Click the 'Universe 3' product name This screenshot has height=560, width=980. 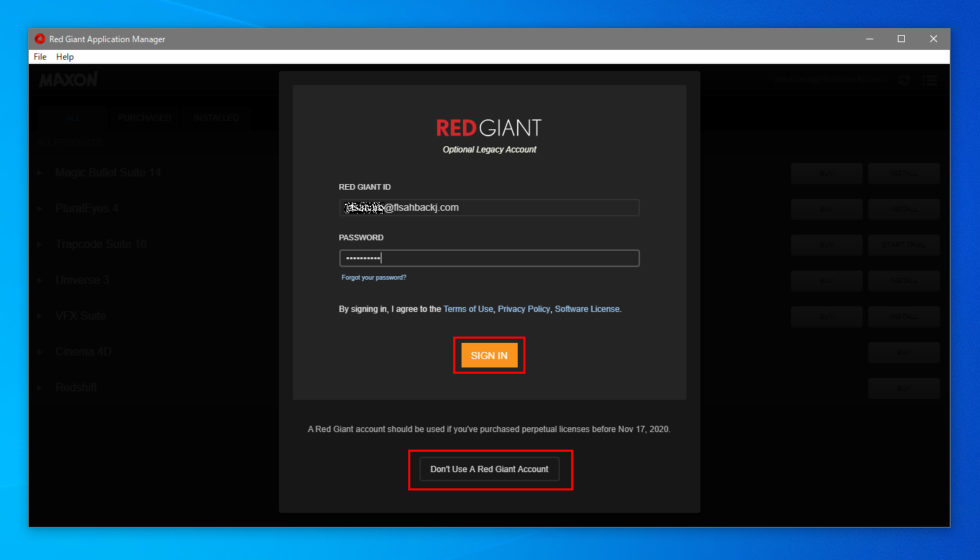82,280
